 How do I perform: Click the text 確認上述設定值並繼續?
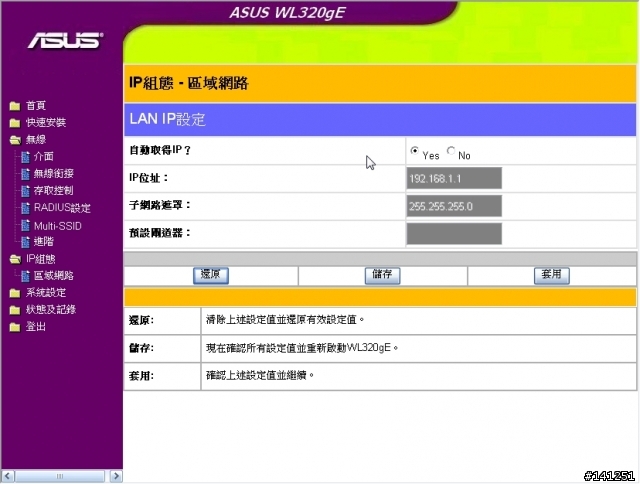coord(260,375)
